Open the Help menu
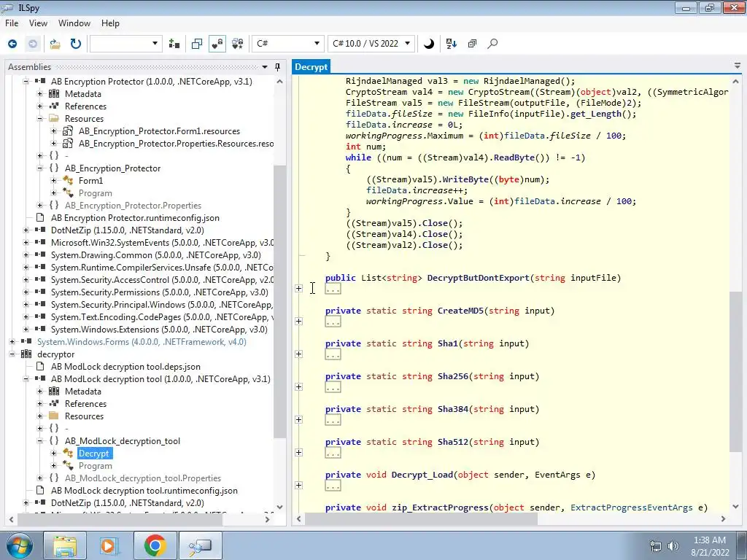Viewport: 747px width, 560px height. 110,23
